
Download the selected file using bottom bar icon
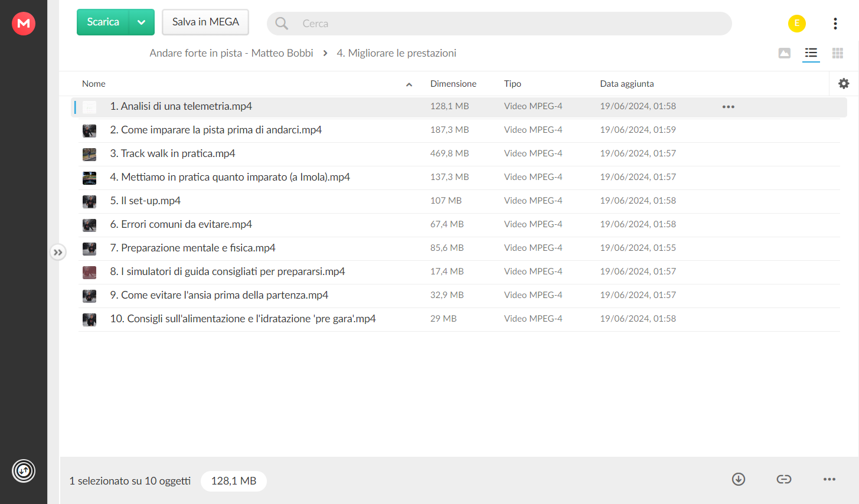click(739, 479)
